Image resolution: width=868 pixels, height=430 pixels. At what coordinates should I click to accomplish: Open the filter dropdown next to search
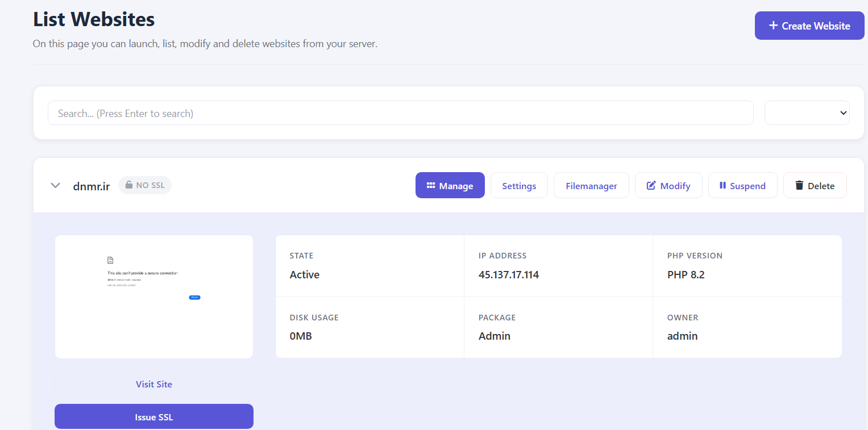point(807,113)
